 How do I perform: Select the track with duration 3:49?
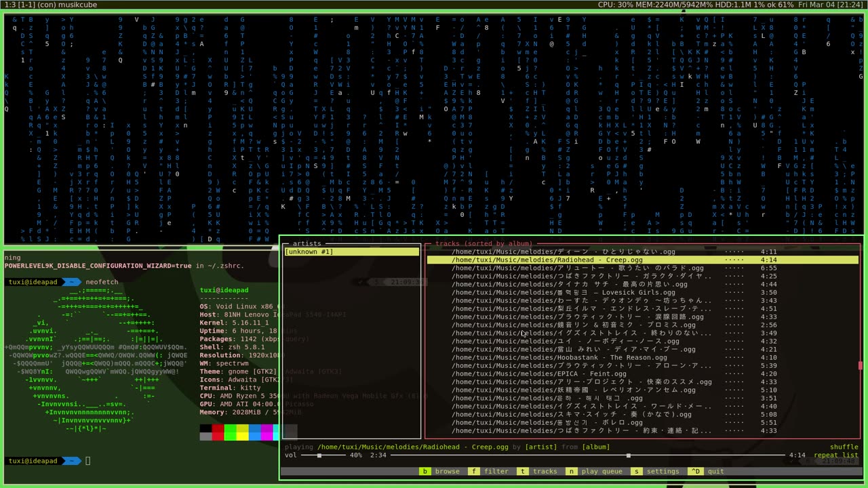click(x=643, y=333)
